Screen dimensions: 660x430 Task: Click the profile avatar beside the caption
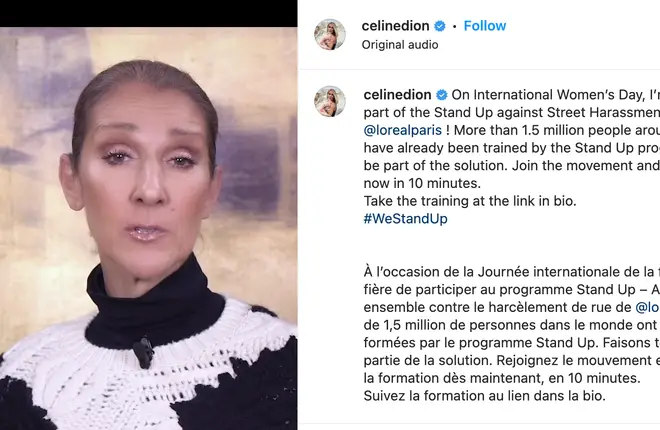[x=330, y=101]
